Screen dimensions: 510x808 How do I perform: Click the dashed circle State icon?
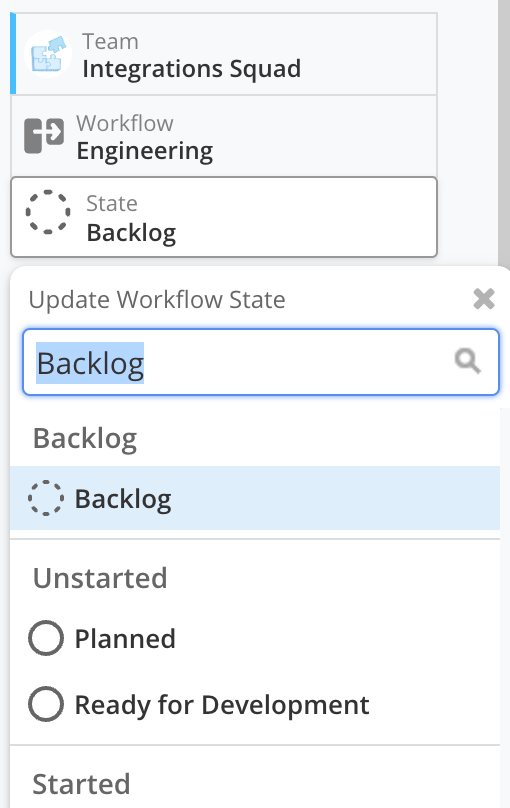click(48, 212)
